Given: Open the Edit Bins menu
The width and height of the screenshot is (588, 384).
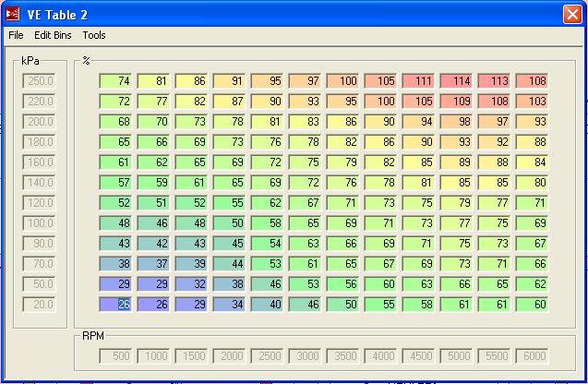Looking at the screenshot, I should click(x=54, y=35).
